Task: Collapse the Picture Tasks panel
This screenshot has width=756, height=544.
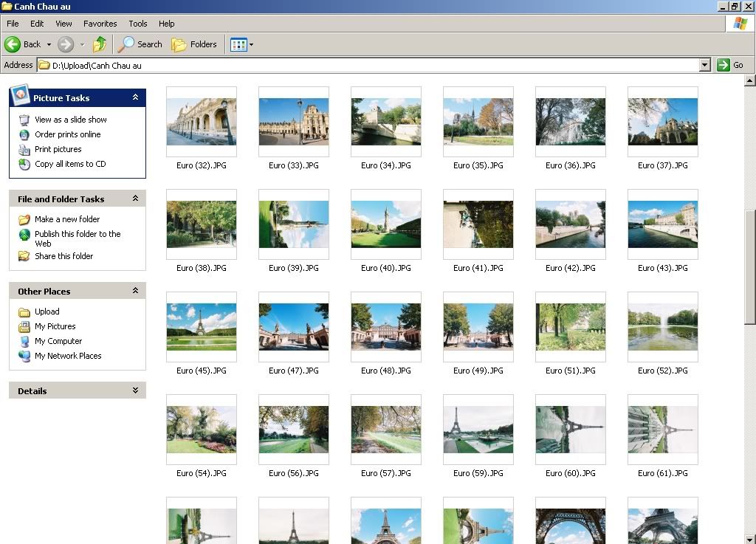Action: [136, 97]
